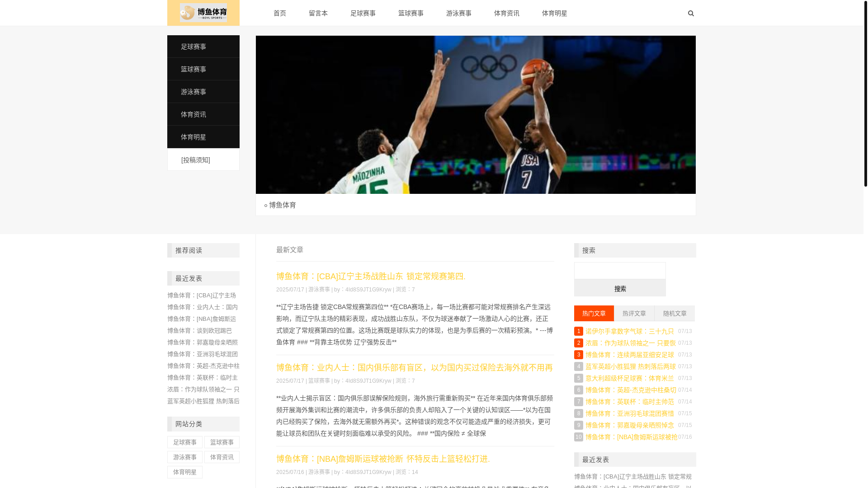The image size is (868, 488).
Task: Open hot article 6 英超-杰克逊中柱桑切
Action: tap(631, 390)
